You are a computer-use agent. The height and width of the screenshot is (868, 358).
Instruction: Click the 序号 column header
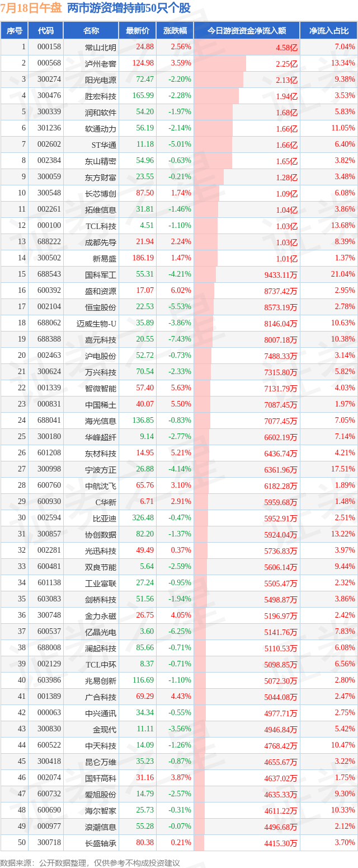coord(15,31)
